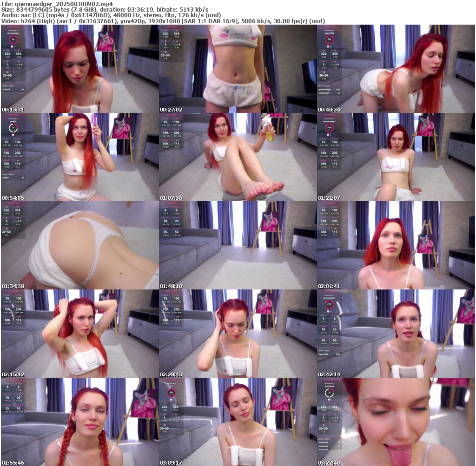Screen dimensions: 476x466
Task: Click the frame at 02:28:43
Action: (238, 334)
